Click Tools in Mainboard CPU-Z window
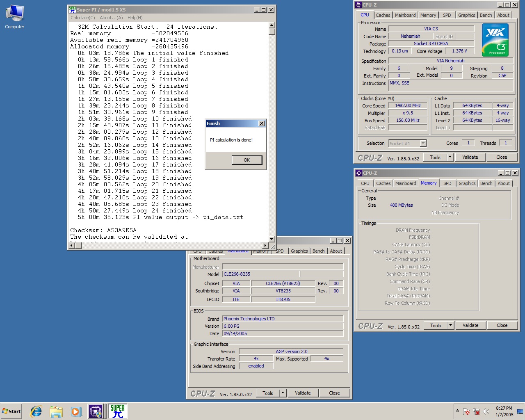This screenshot has height=420, width=525. pyautogui.click(x=268, y=393)
